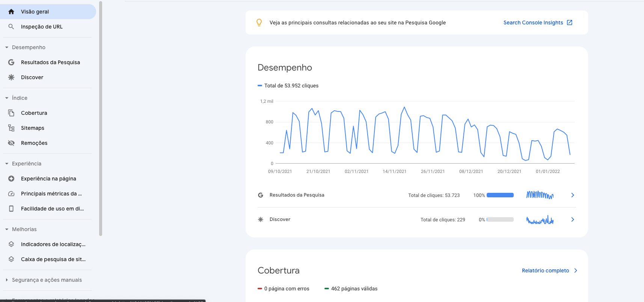The image size is (644, 302).
Task: Click the Sitemaps tree icon
Action: coord(11,128)
